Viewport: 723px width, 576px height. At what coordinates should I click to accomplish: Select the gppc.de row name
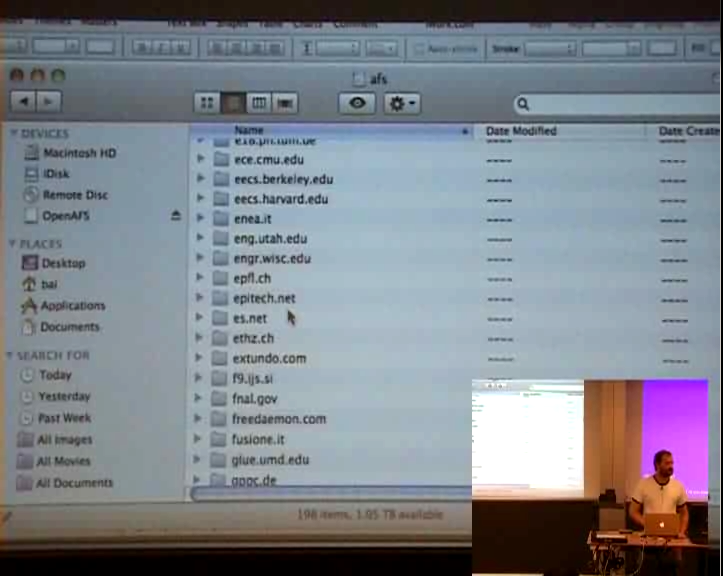(254, 480)
